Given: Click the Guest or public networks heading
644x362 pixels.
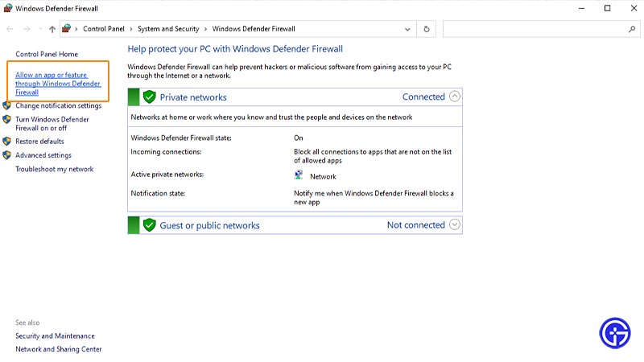Looking at the screenshot, I should pyautogui.click(x=209, y=225).
